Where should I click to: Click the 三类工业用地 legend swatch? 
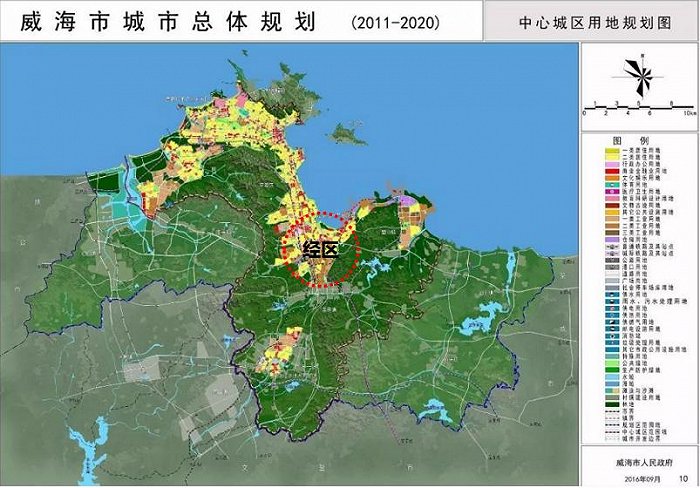coord(612,233)
